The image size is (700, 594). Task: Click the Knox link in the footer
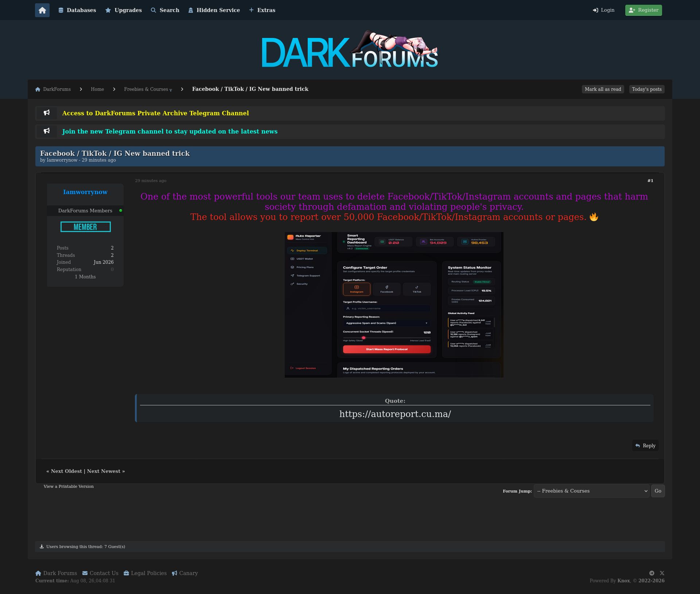[x=624, y=581]
